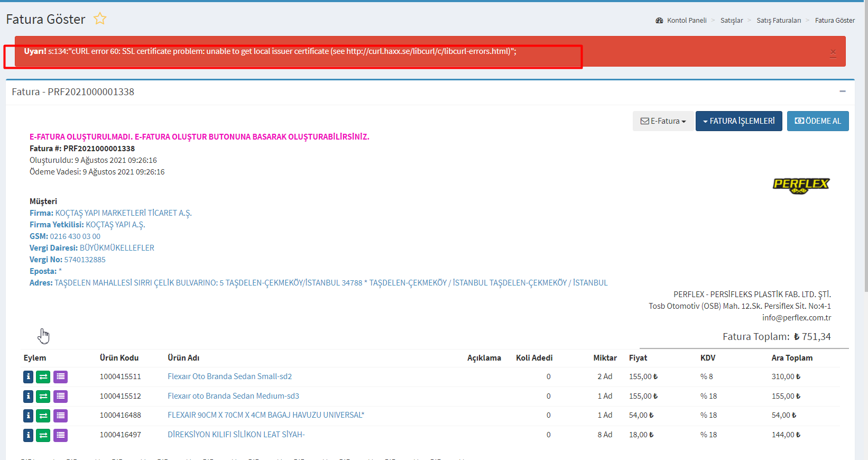868x460 pixels.
Task: Open Flexaır Oto Branda Sedan Small-sd2 product
Action: [229, 376]
